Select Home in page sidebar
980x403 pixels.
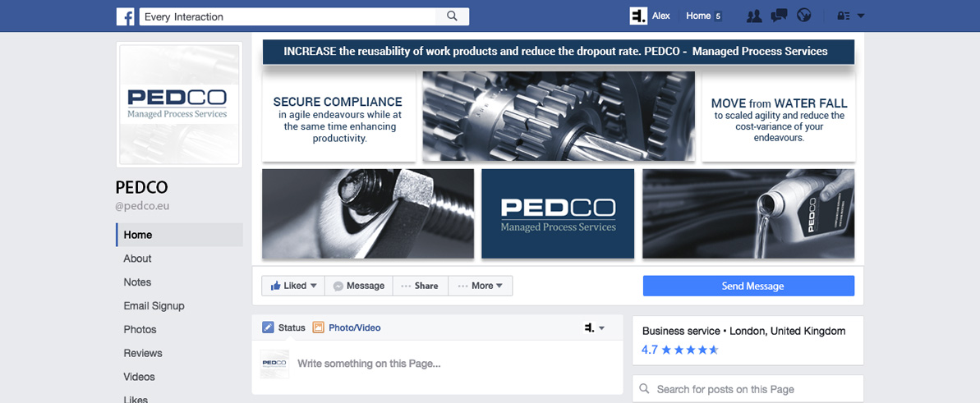[x=179, y=235]
